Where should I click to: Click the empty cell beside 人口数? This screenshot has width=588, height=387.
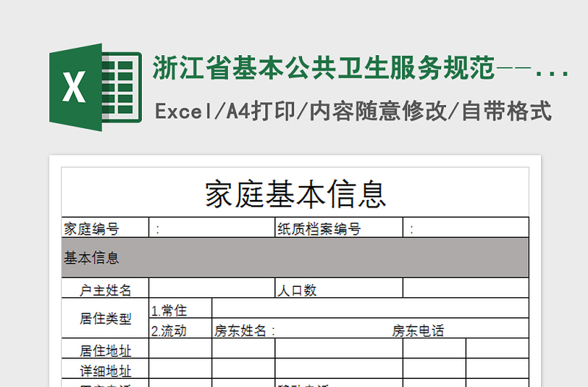[466, 288]
